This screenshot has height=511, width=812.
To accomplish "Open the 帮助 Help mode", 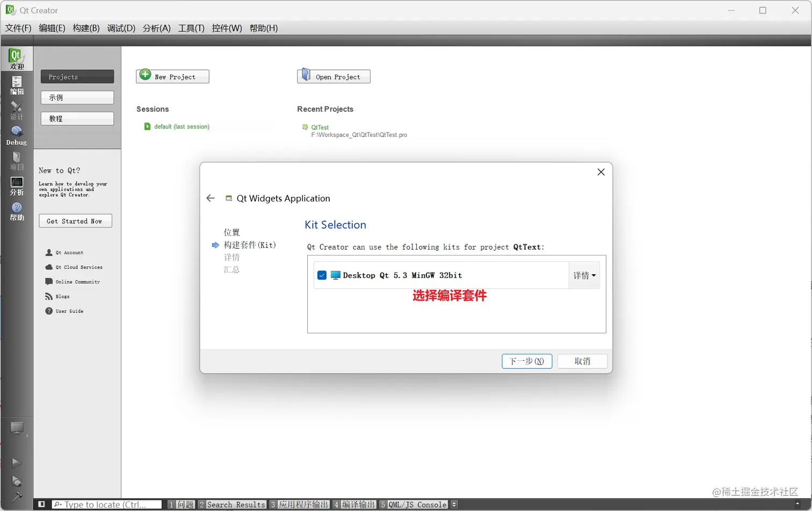I will [17, 211].
